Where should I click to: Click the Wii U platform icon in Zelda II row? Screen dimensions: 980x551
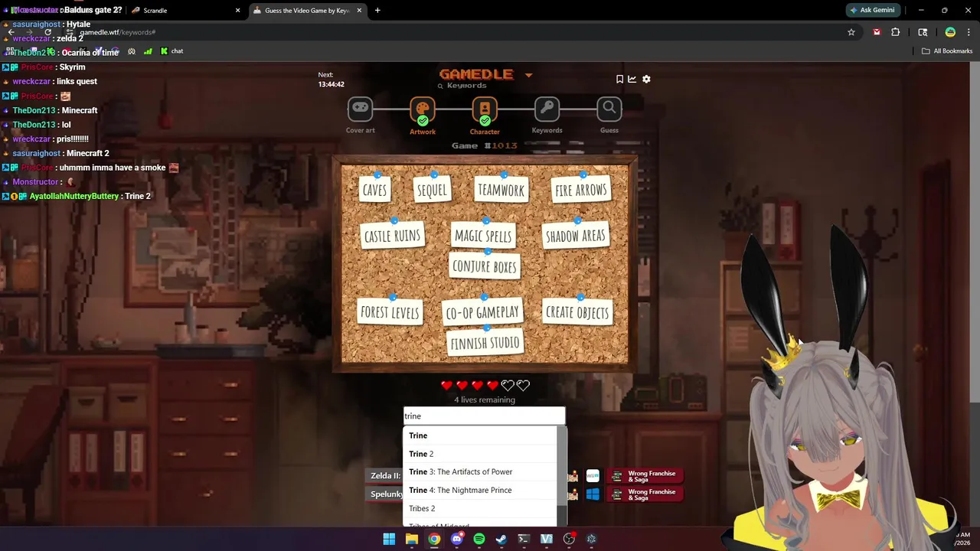pos(593,476)
